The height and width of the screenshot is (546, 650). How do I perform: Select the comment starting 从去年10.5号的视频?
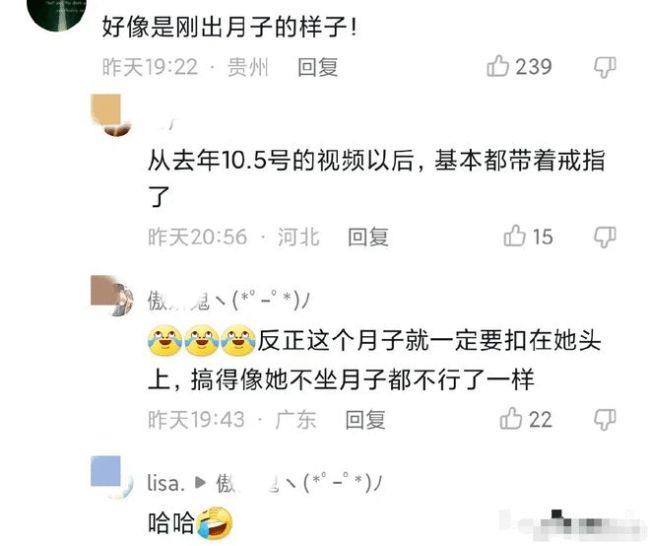point(376,177)
